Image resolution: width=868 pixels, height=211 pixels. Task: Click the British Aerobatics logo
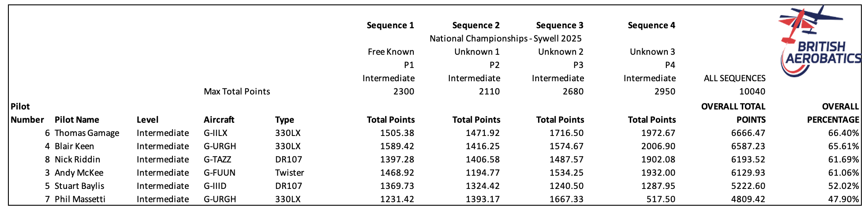pyautogui.click(x=819, y=41)
